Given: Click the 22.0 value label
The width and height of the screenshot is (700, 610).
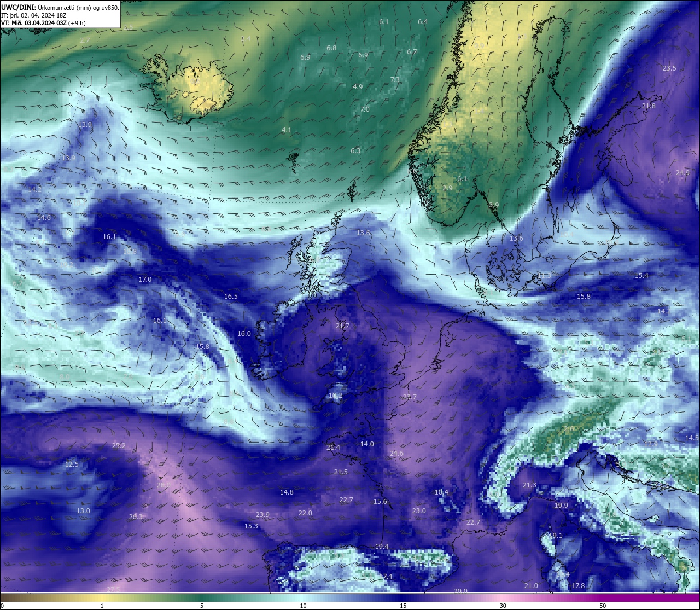Looking at the screenshot, I should 305,513.
